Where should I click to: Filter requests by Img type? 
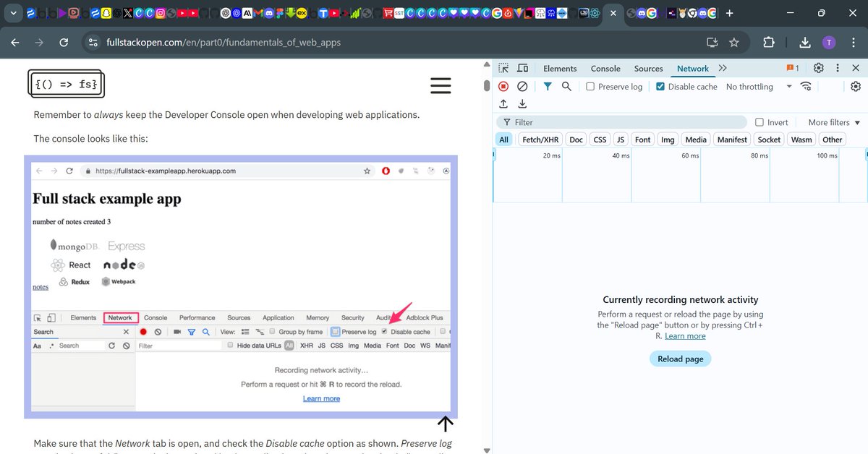point(668,140)
